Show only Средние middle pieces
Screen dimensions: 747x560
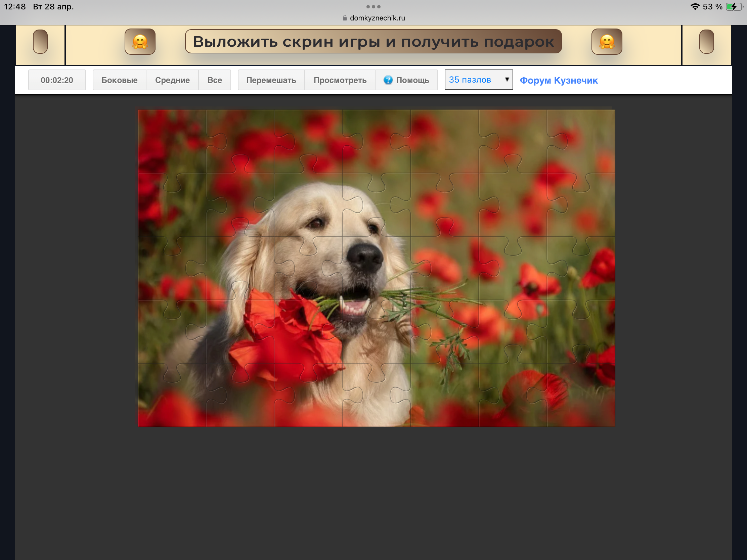[172, 80]
